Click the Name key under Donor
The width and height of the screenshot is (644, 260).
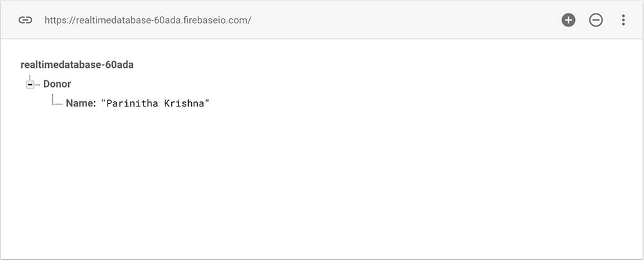80,103
